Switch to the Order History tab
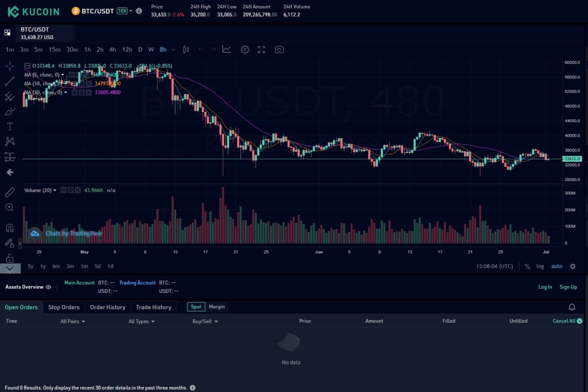Viewport: 588px width, 392px height. coord(108,307)
